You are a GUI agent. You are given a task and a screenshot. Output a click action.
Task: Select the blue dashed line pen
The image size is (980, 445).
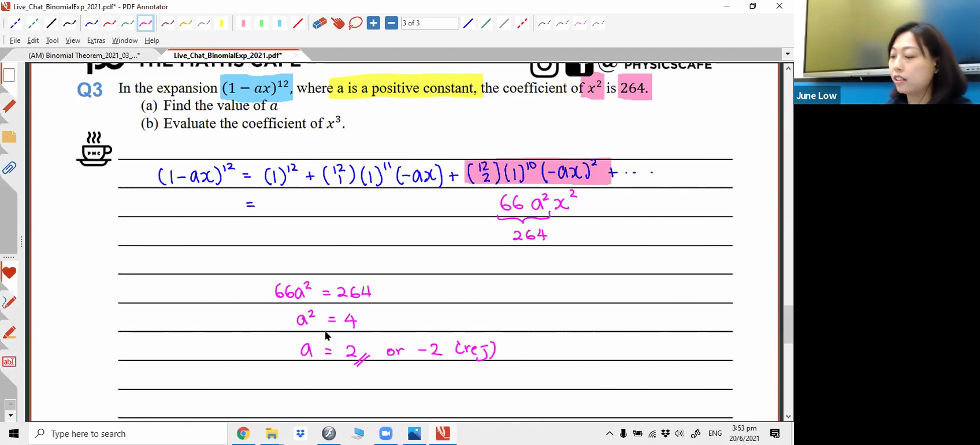click(15, 24)
